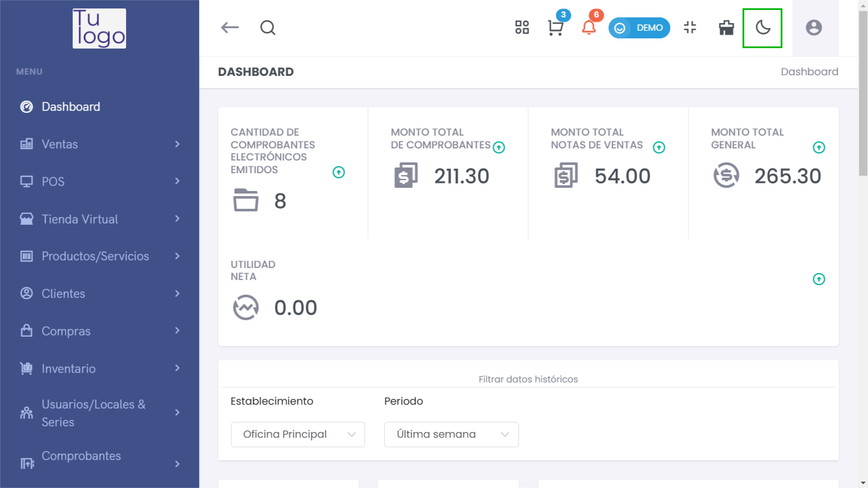Open the shopping cart icon
The height and width of the screenshot is (488, 868).
tap(555, 28)
